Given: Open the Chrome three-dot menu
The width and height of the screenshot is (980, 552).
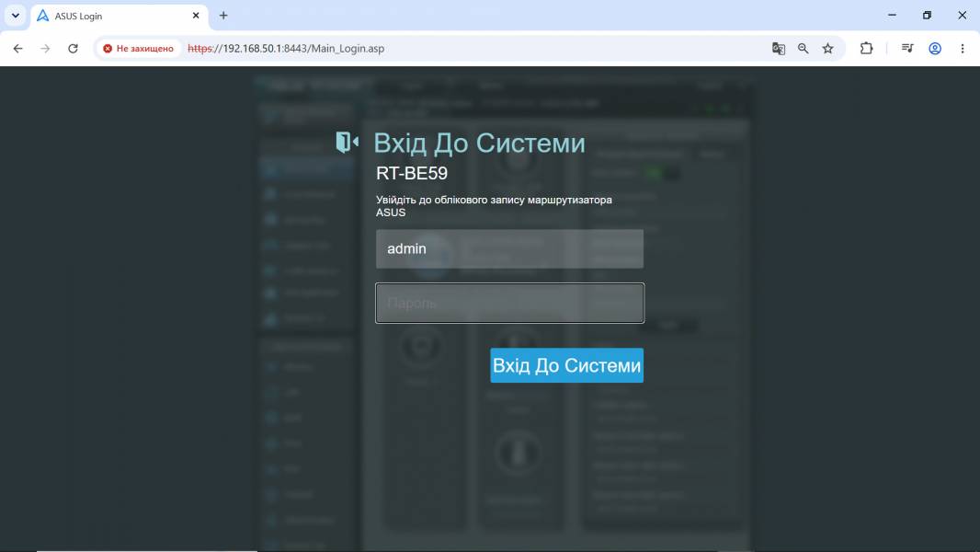Looking at the screenshot, I should point(963,48).
